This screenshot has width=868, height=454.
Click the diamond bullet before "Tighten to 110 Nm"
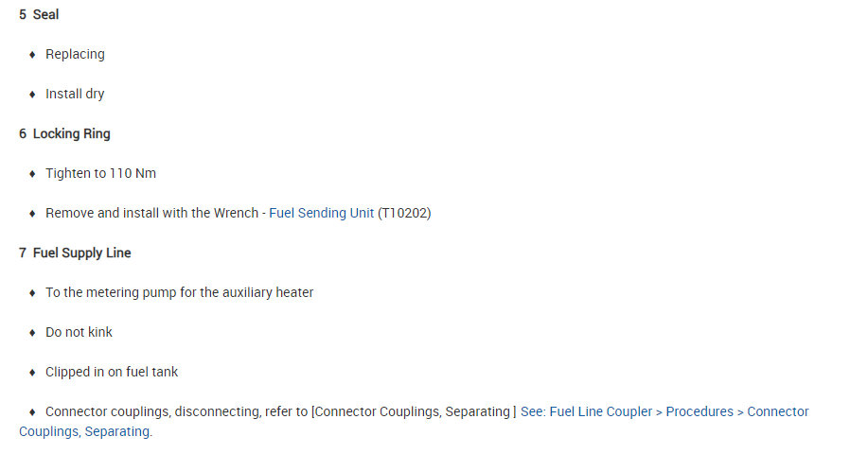coord(32,174)
